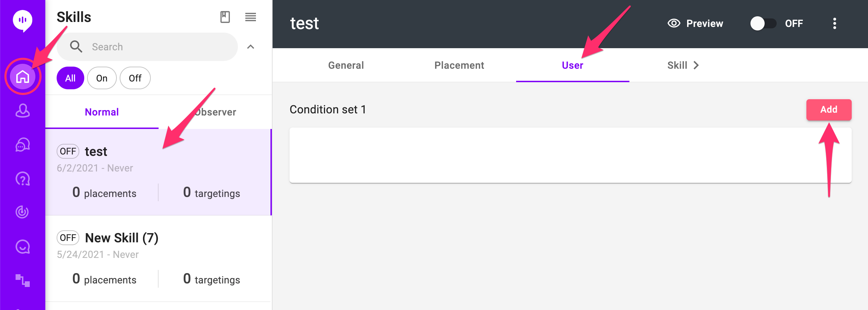
Task: Open the smiley chat bubble sidebar icon
Action: point(23,247)
